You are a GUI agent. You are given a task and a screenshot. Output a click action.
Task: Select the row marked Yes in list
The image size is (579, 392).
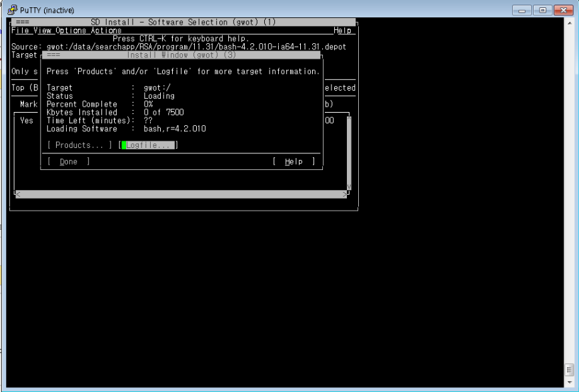pos(27,121)
